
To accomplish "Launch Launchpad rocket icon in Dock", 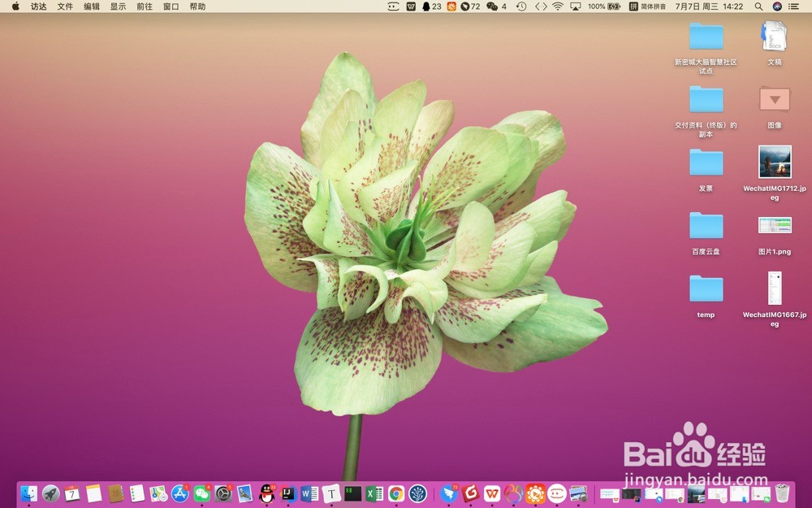I will [50, 493].
